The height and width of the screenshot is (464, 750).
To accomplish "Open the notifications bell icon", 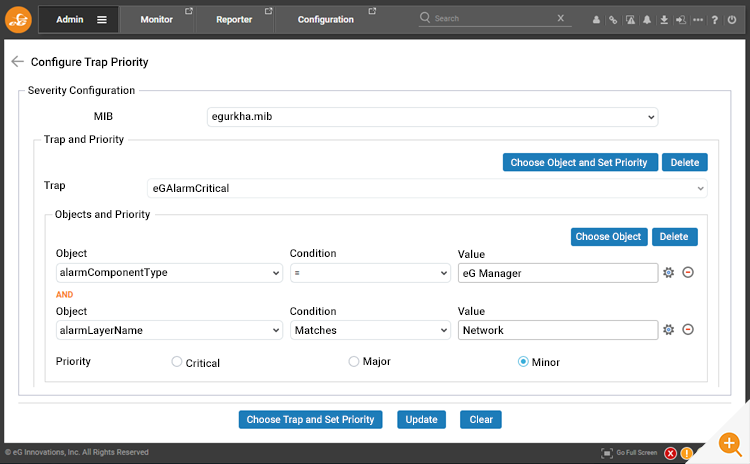I will [x=647, y=20].
